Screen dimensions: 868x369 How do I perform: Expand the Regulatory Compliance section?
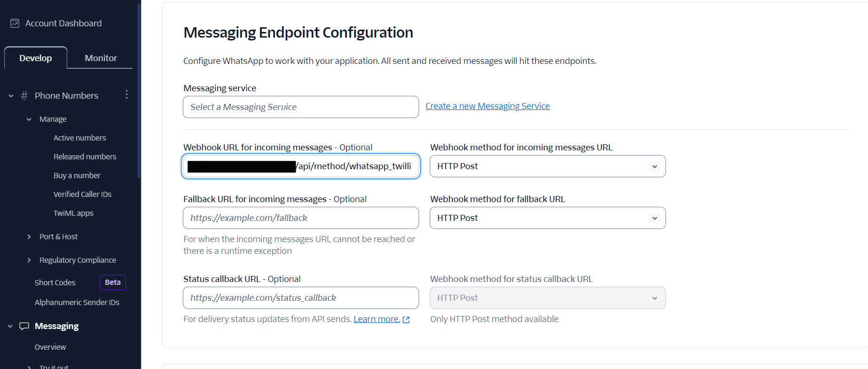pyautogui.click(x=28, y=260)
